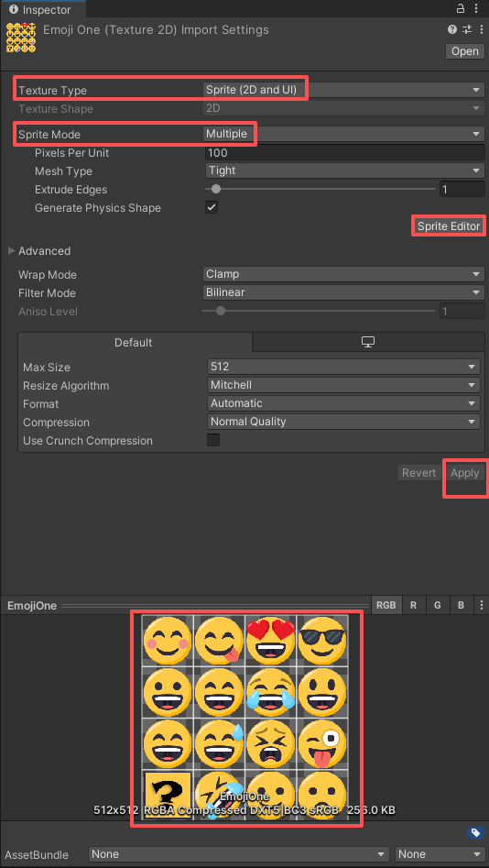489x868 pixels.
Task: Click the Extrude Edges slider handle
Action: [216, 190]
